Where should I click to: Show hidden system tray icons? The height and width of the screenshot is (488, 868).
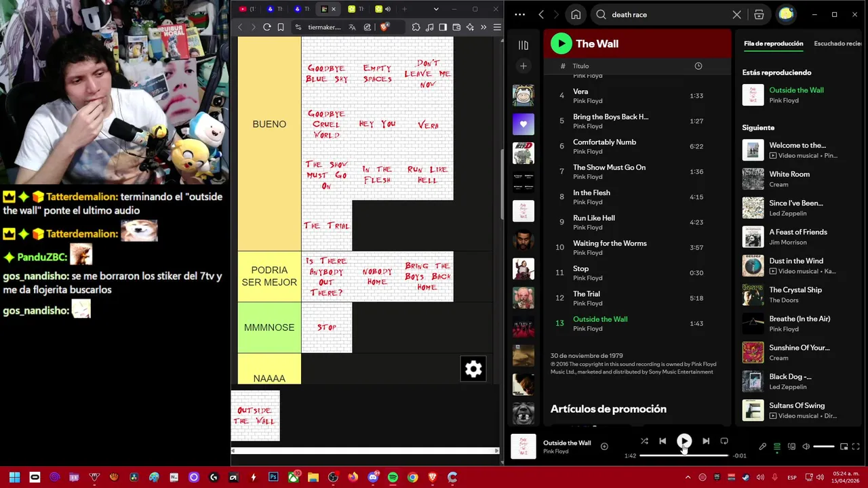[688, 477]
